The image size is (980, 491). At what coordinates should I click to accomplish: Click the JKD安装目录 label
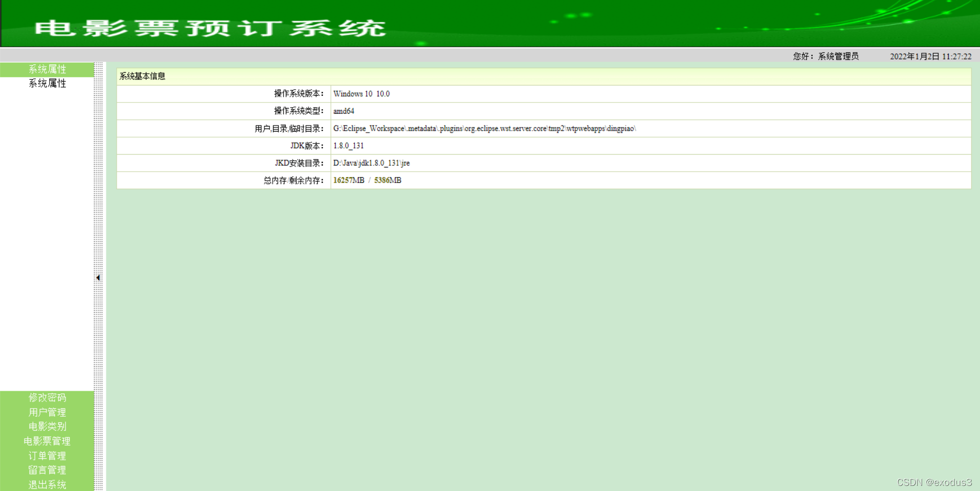point(299,163)
